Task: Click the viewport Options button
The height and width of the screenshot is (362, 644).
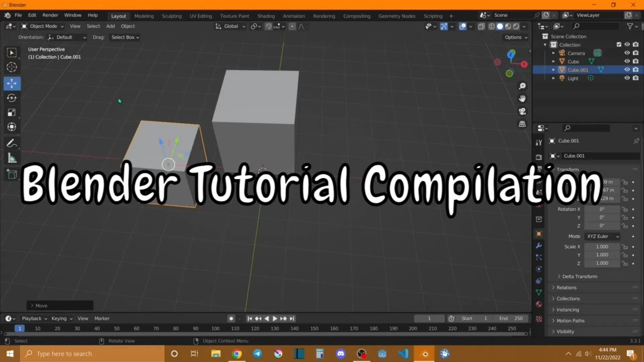Action: click(516, 37)
